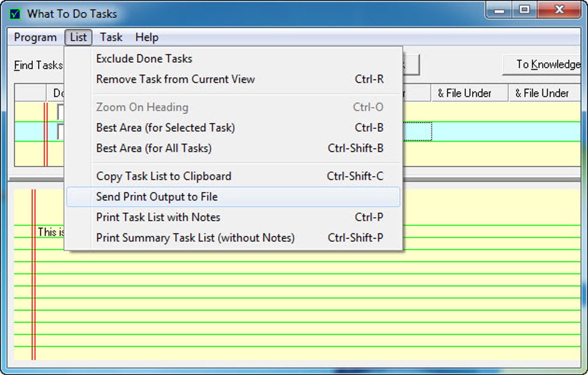Toggle Done checkbox in the highlighted task row
This screenshot has width=588, height=375.
pyautogui.click(x=60, y=132)
